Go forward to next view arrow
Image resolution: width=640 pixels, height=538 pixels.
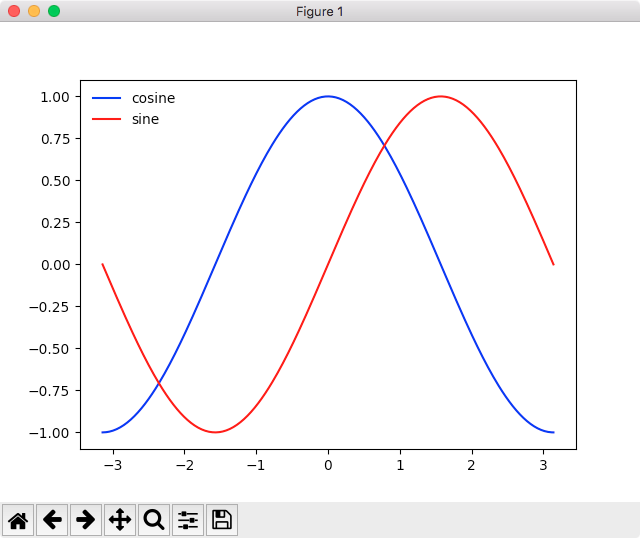point(86,520)
